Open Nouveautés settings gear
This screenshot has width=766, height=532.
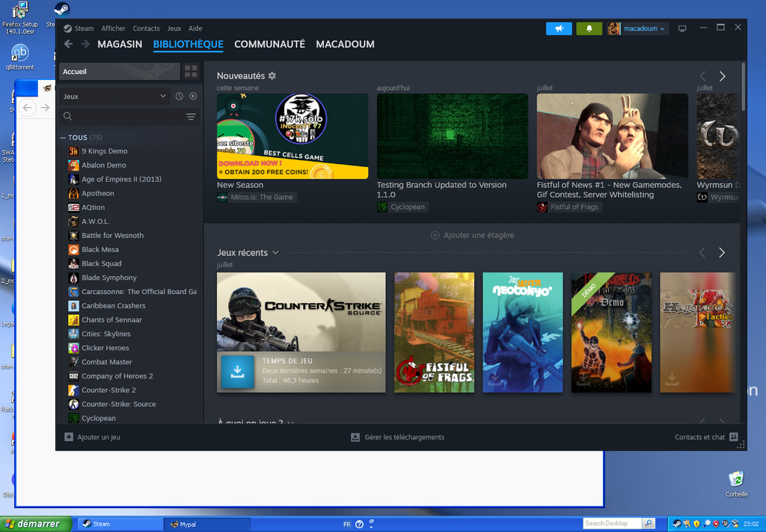(272, 76)
